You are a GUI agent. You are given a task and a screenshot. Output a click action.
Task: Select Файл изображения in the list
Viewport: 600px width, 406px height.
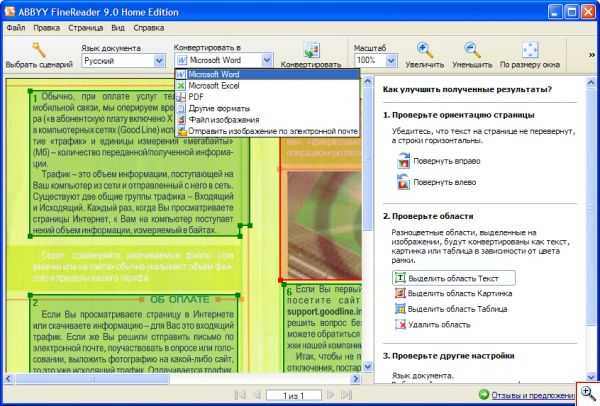[x=267, y=120]
